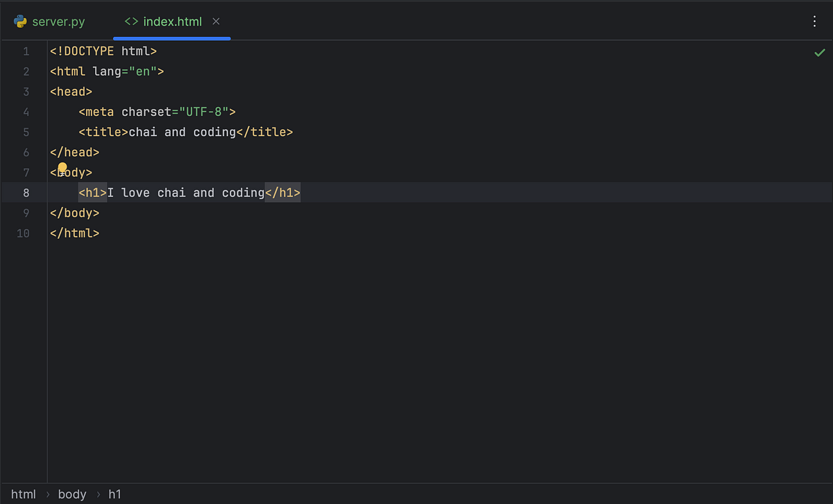
Task: Click the close X on index.html tab
Action: pos(216,22)
